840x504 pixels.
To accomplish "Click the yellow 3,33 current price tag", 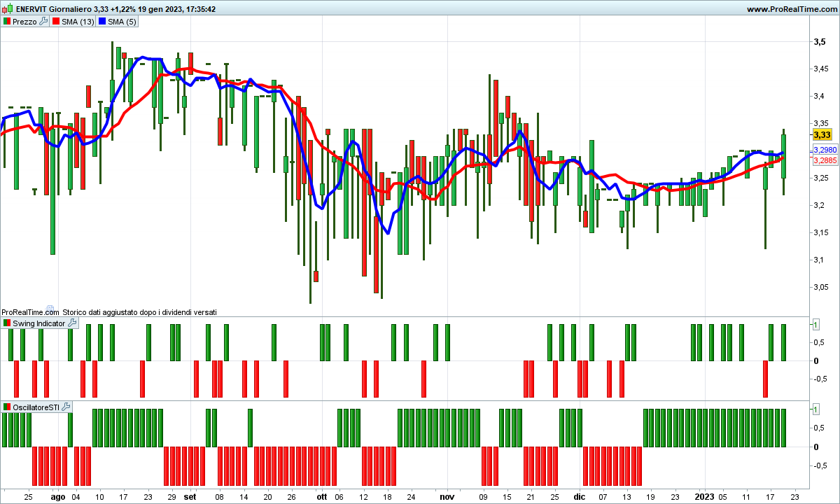I will (x=822, y=134).
